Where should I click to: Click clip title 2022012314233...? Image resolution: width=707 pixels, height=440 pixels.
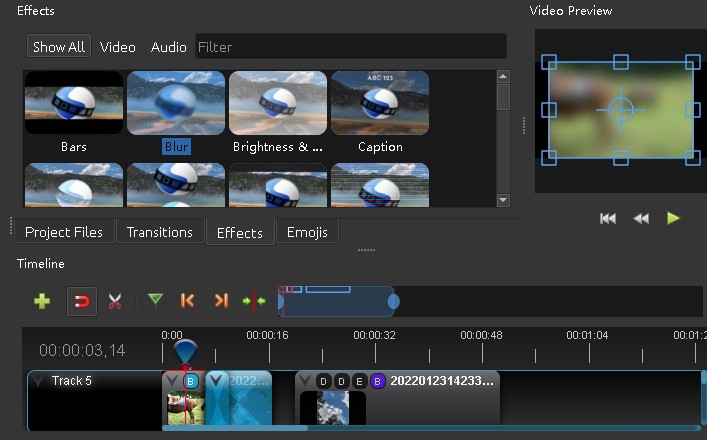442,381
